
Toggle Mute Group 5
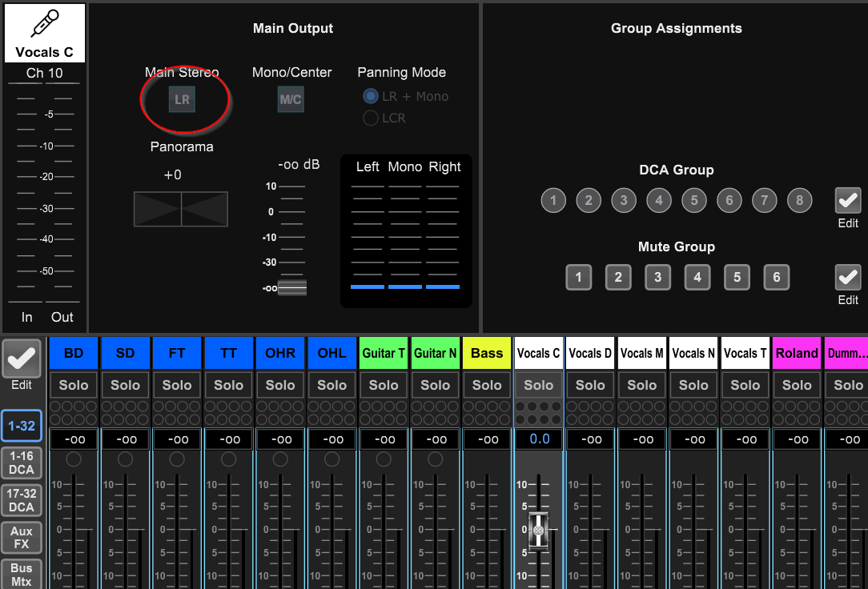click(x=737, y=277)
